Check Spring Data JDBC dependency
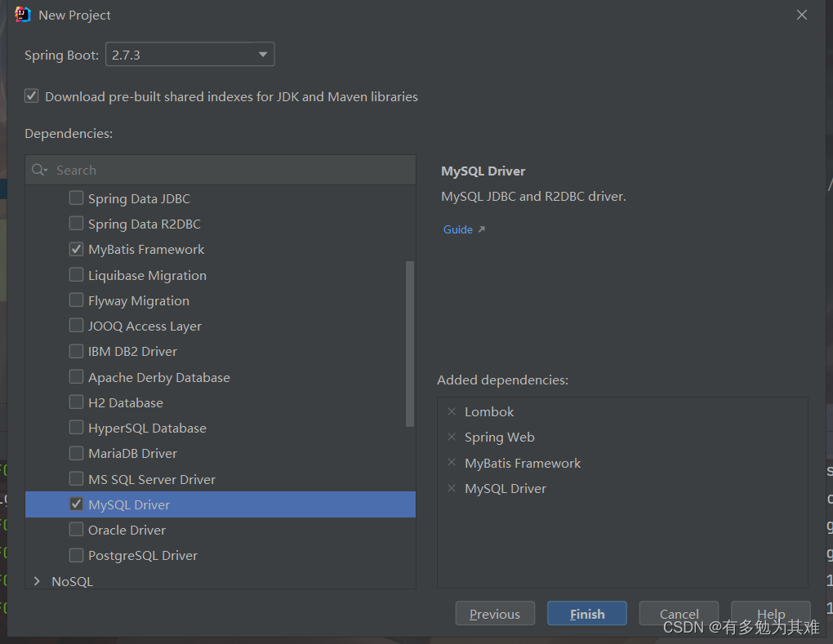 click(76, 198)
